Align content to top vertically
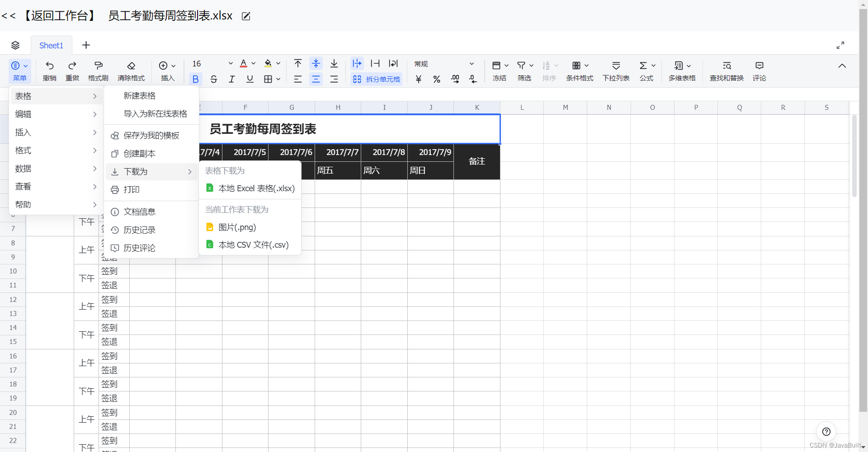This screenshot has height=452, width=868. click(298, 63)
